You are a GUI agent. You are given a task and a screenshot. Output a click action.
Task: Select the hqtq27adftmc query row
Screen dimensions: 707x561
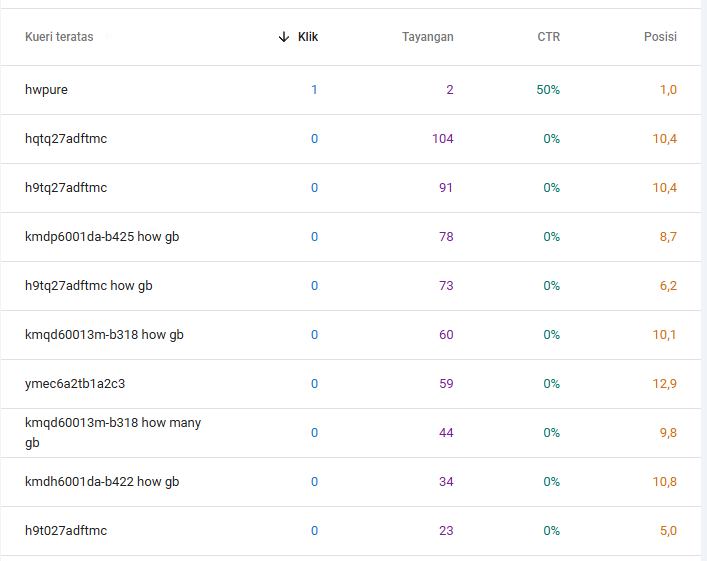(66, 139)
